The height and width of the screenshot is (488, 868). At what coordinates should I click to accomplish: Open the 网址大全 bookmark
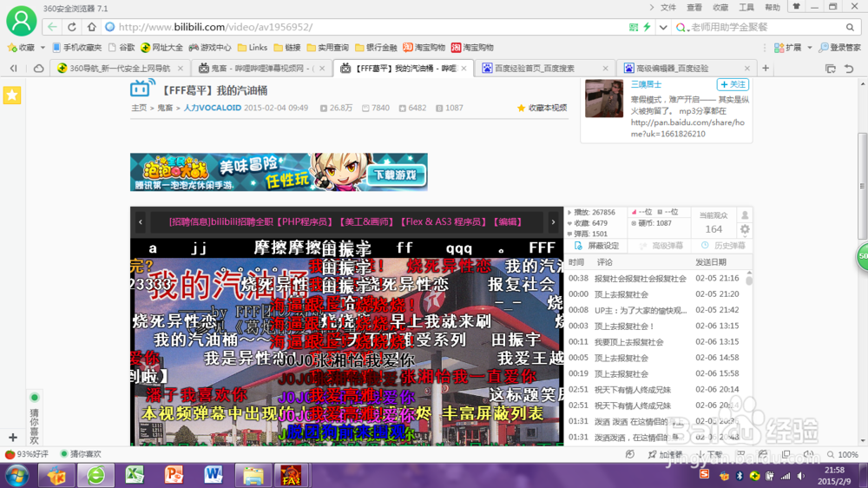click(161, 48)
